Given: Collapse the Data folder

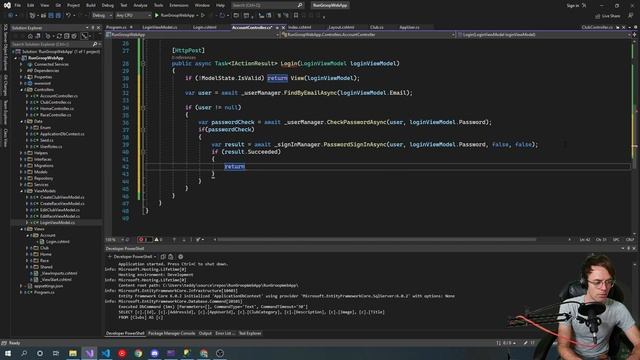Looking at the screenshot, I should [22, 121].
